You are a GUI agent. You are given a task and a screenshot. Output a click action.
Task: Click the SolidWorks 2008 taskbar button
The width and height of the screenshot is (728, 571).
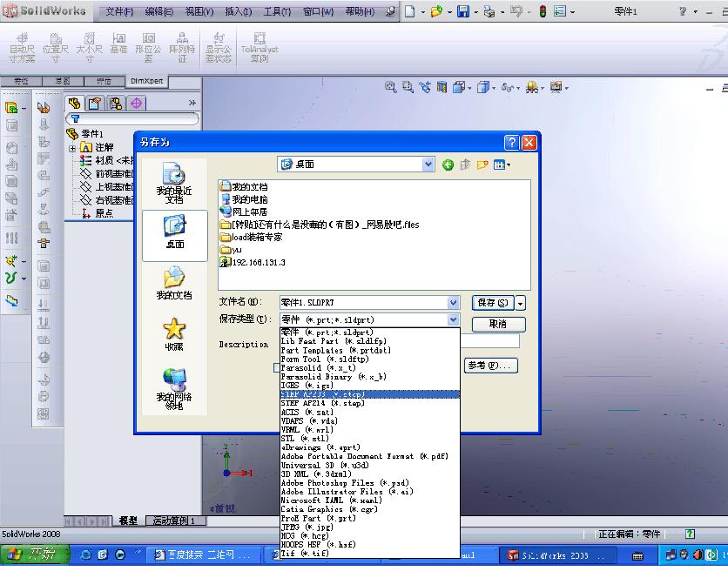(x=557, y=555)
